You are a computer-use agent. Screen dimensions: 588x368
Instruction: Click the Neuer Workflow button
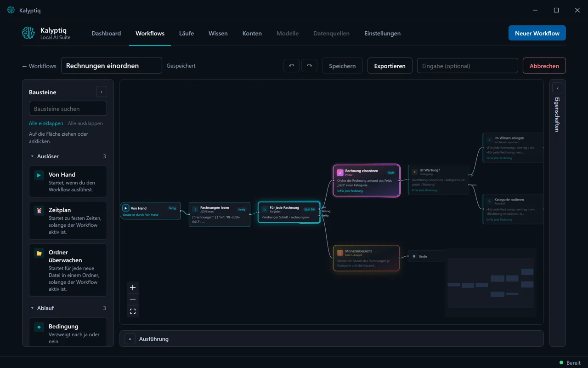[537, 33]
